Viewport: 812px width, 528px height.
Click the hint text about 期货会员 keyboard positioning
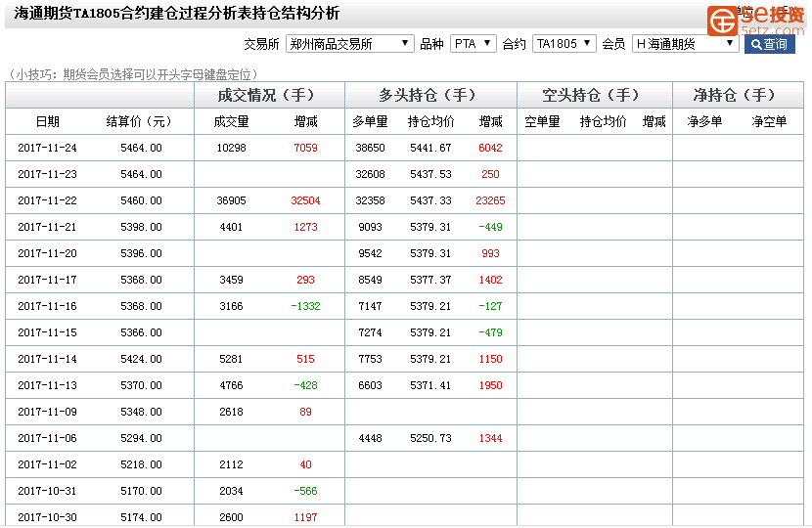133,74
